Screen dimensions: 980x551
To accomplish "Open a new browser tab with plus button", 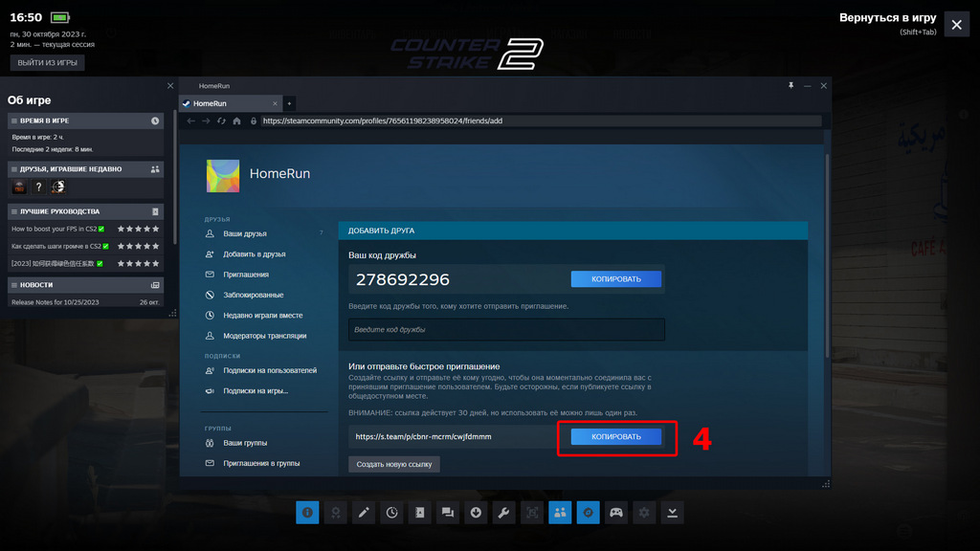I will point(290,103).
